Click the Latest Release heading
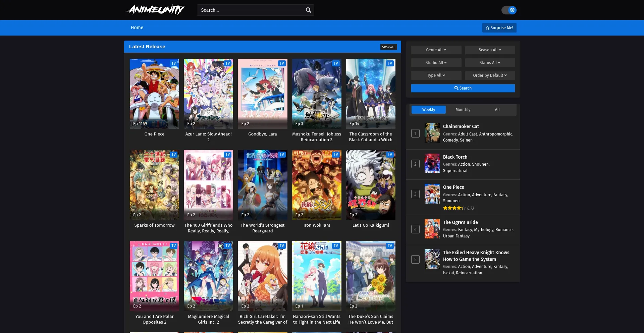The height and width of the screenshot is (333, 644). [x=147, y=47]
